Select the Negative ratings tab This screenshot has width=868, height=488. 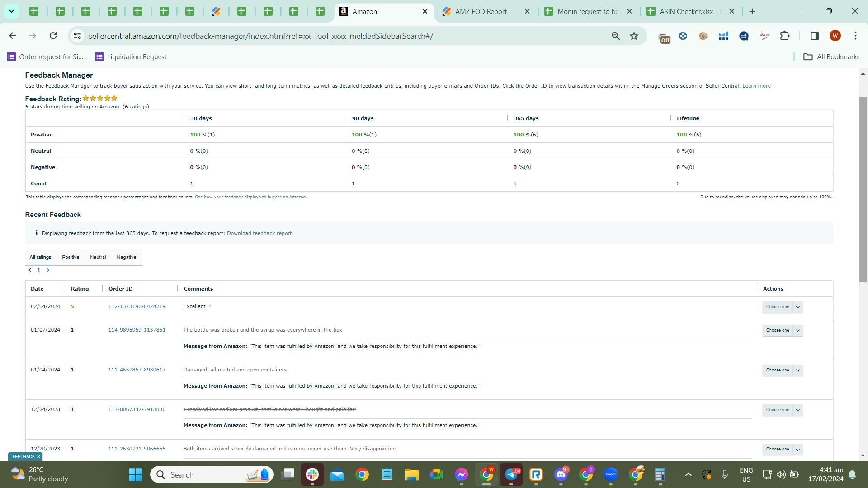pyautogui.click(x=126, y=257)
